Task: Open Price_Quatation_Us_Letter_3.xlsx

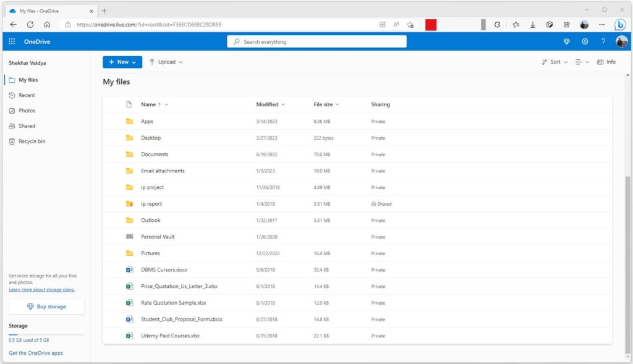Action: (179, 286)
